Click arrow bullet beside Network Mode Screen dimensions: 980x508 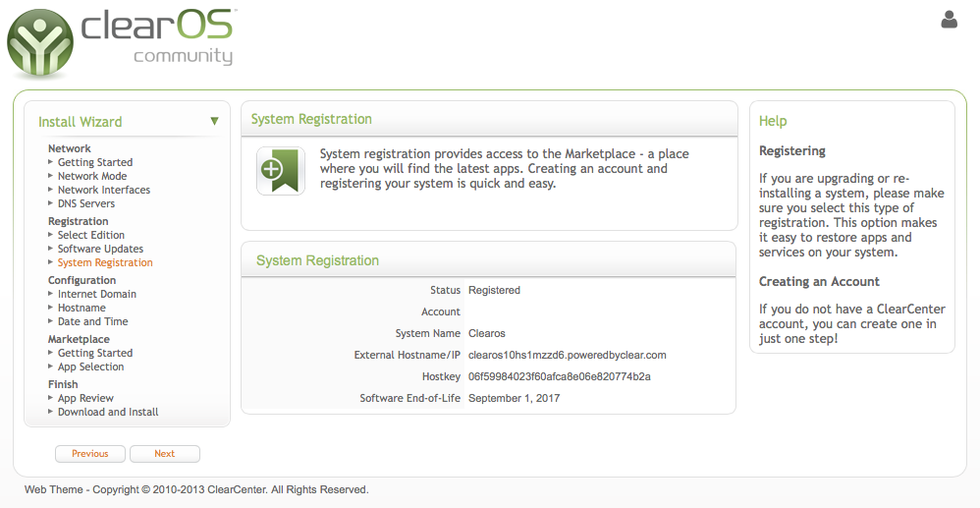pos(51,176)
